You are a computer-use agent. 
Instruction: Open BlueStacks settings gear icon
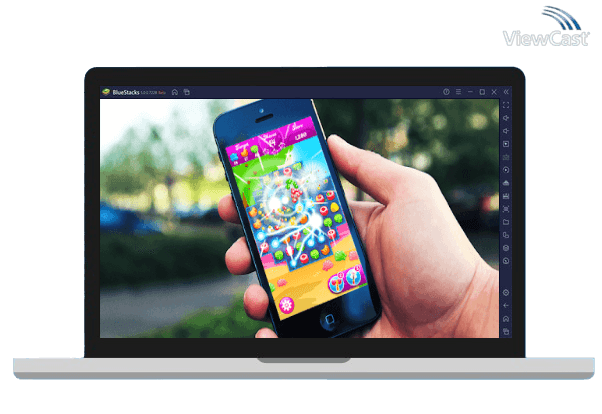(x=506, y=292)
